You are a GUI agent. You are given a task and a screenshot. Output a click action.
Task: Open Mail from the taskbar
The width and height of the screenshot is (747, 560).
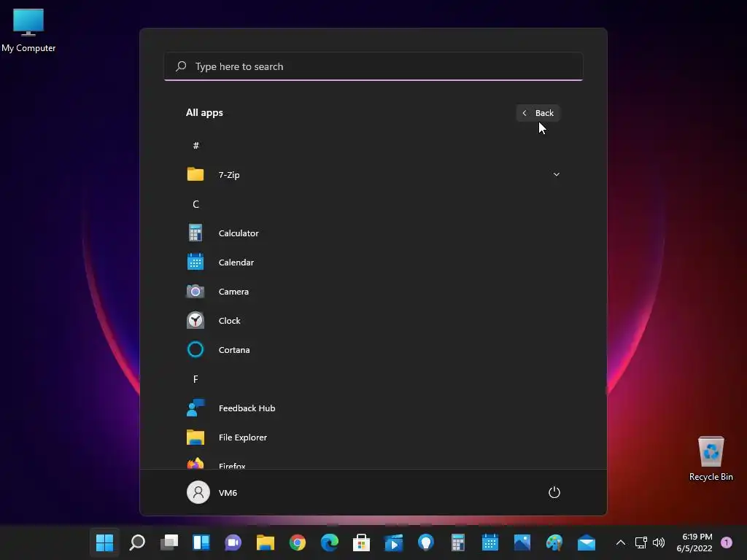pyautogui.click(x=587, y=542)
